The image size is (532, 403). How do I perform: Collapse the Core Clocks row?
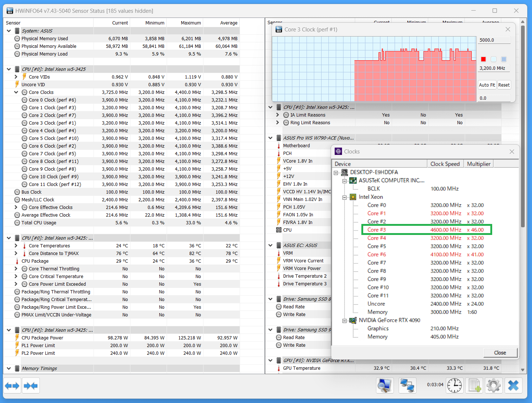[x=16, y=92]
